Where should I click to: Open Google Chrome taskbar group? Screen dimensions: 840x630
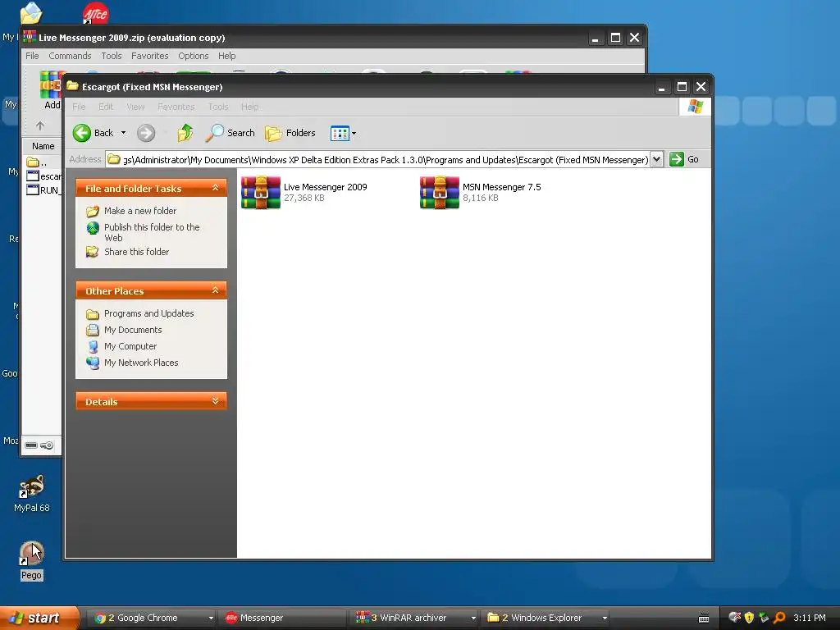click(152, 618)
